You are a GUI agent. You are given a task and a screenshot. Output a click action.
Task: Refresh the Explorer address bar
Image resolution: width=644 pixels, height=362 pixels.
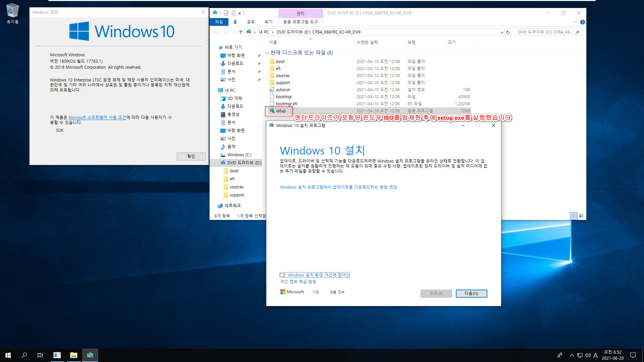(x=508, y=32)
